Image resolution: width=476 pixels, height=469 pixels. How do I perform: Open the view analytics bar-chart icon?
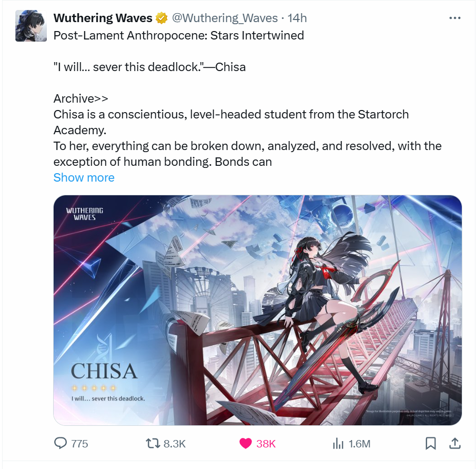(338, 444)
